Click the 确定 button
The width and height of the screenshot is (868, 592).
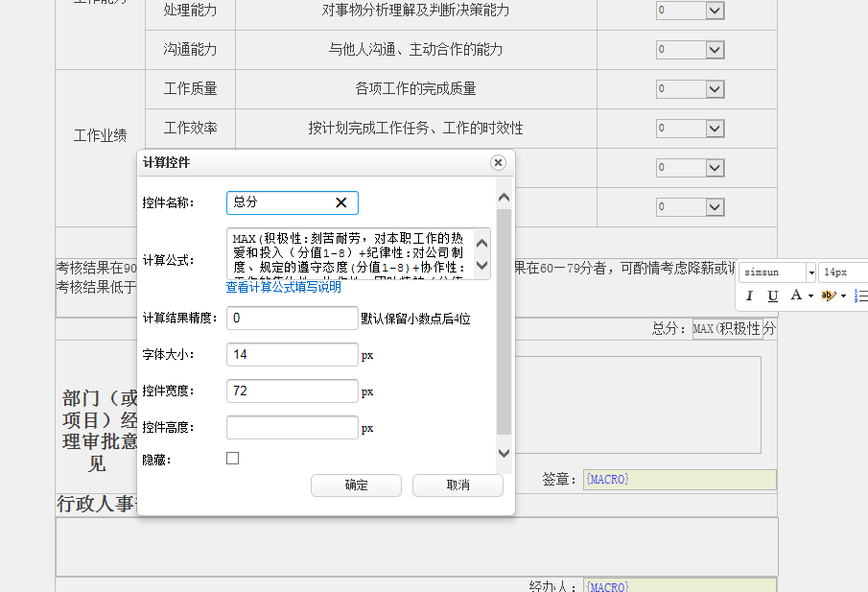click(x=356, y=485)
